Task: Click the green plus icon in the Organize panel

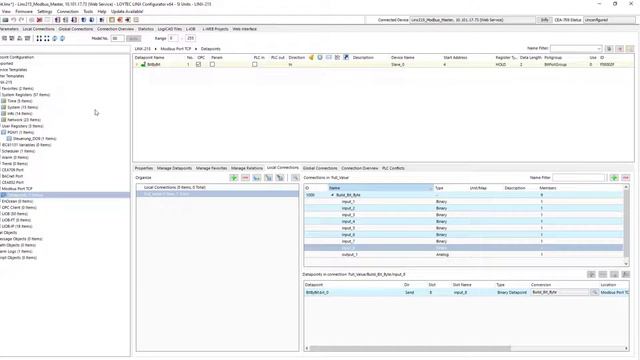Action: coord(233,178)
